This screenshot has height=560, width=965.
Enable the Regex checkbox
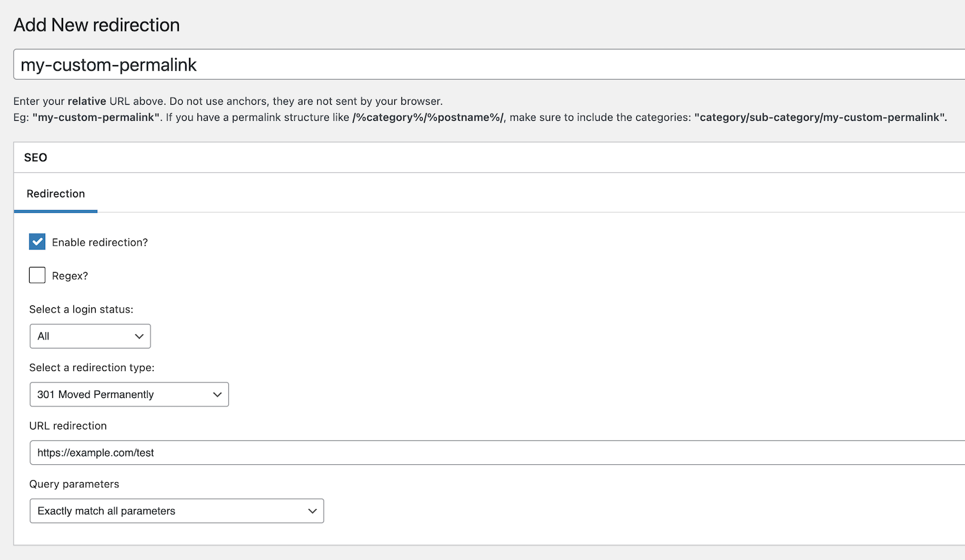[x=37, y=275]
